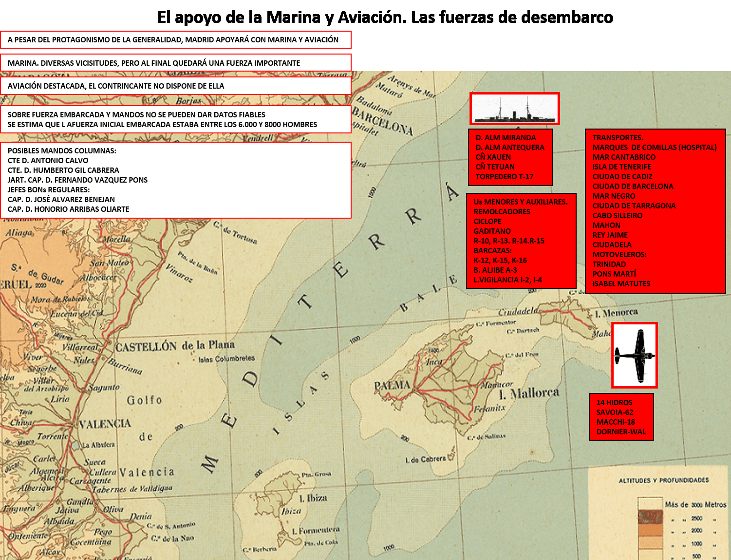Image resolution: width=731 pixels, height=560 pixels.
Task: Click line 'JEFES BONs REGULARES:'
Action: tap(49, 190)
